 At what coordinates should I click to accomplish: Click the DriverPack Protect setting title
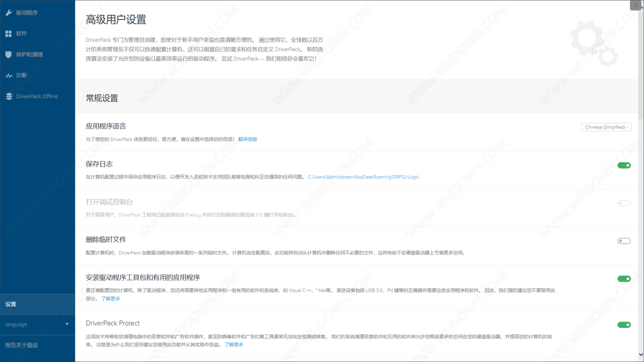[113, 323]
